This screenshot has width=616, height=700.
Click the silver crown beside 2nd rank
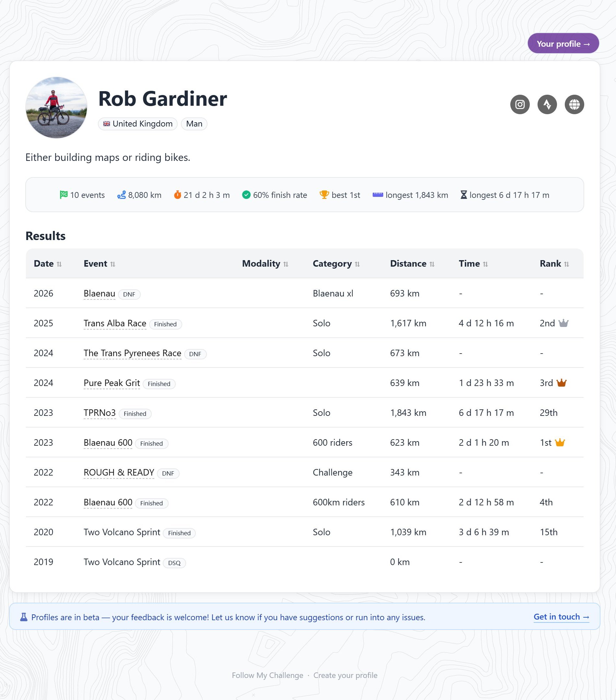pyautogui.click(x=563, y=323)
